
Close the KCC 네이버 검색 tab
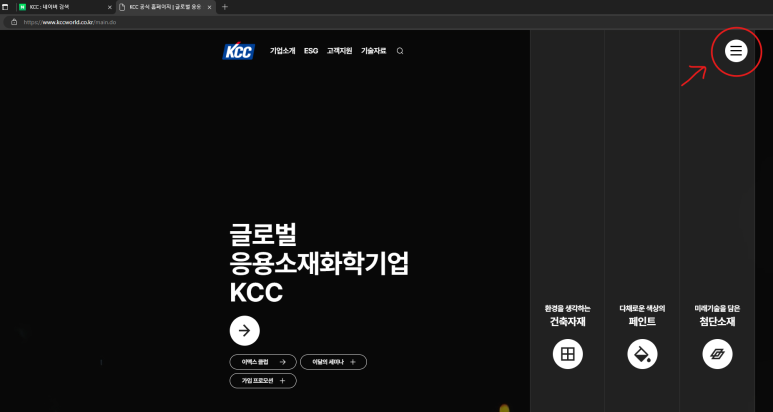[x=109, y=7]
